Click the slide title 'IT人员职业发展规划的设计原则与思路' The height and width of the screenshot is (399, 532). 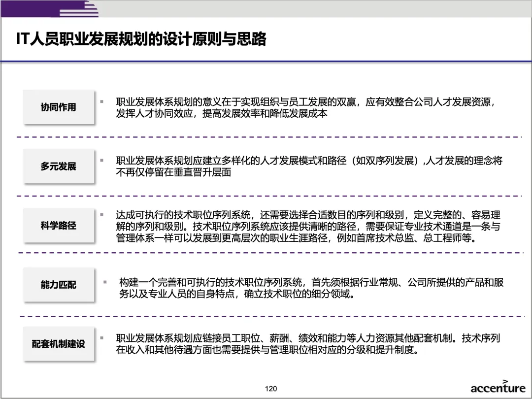pyautogui.click(x=141, y=39)
